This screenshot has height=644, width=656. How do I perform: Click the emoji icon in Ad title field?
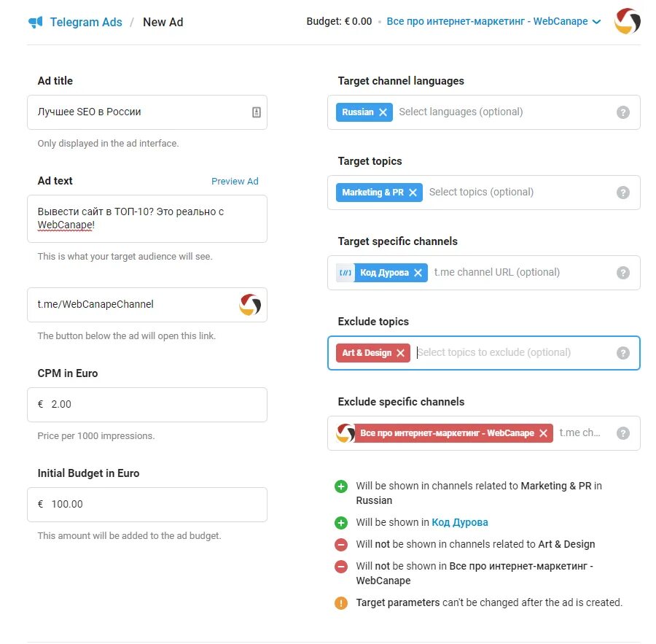[257, 112]
